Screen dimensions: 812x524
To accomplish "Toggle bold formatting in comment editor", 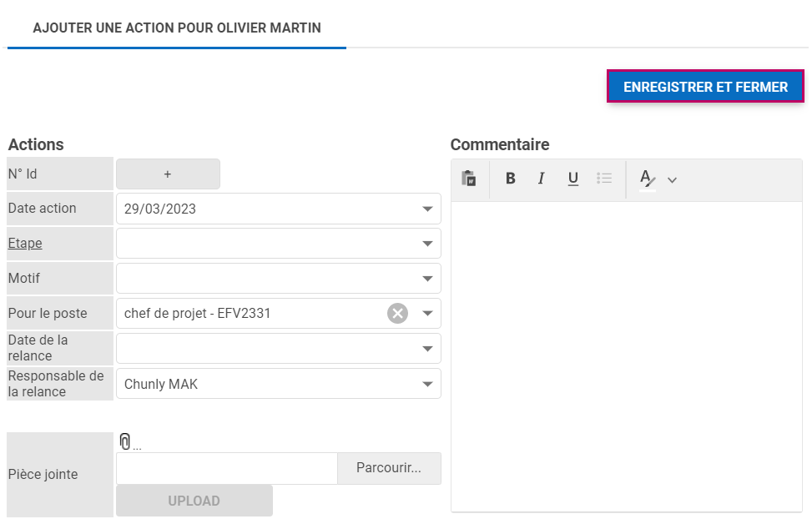I will [x=511, y=179].
